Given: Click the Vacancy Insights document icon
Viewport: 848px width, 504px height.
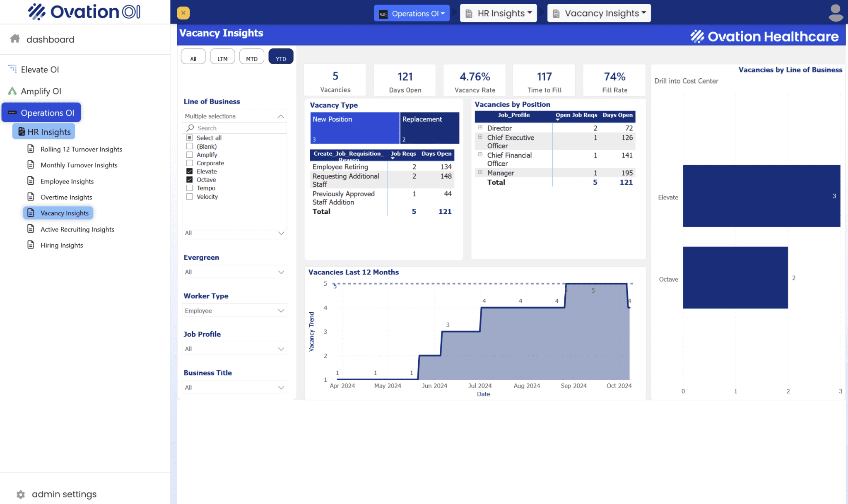Looking at the screenshot, I should (31, 213).
